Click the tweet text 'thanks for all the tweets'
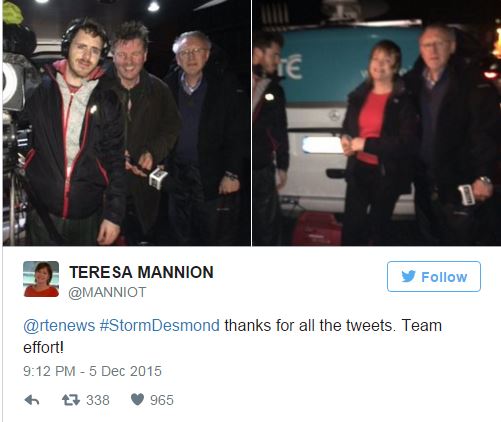The height and width of the screenshot is (422, 501). [308, 325]
